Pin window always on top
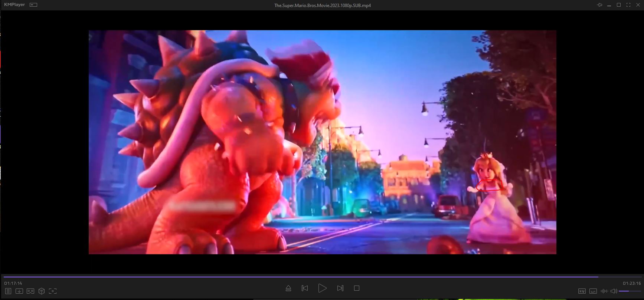Viewport: 644px width, 300px height. 599,5
